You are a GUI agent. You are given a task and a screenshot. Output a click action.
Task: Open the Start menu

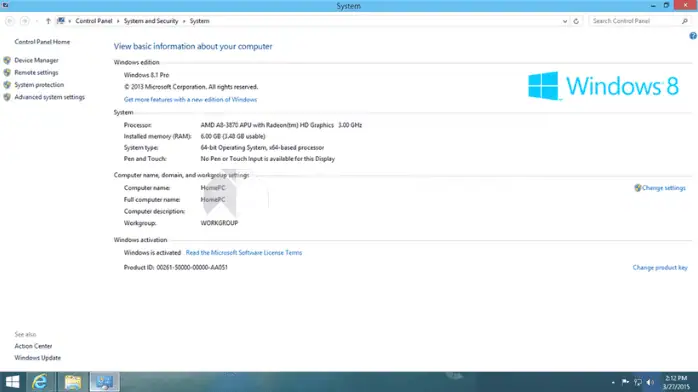(x=12, y=382)
